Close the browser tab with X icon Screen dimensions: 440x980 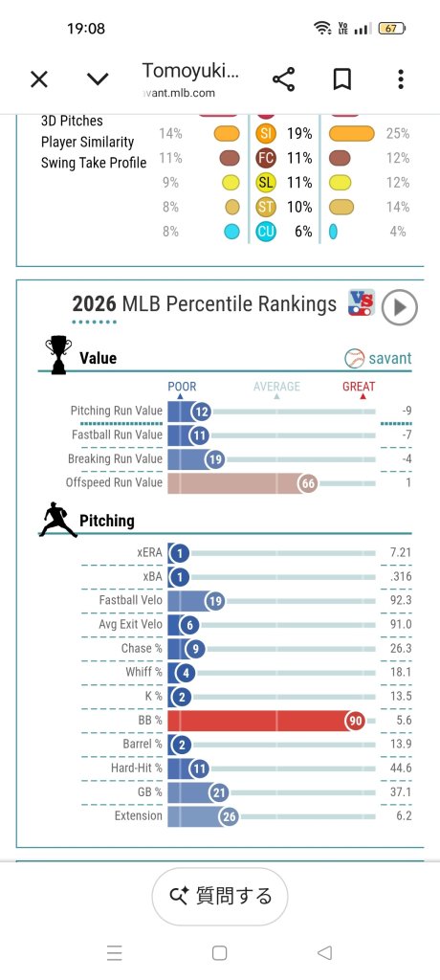[39, 79]
